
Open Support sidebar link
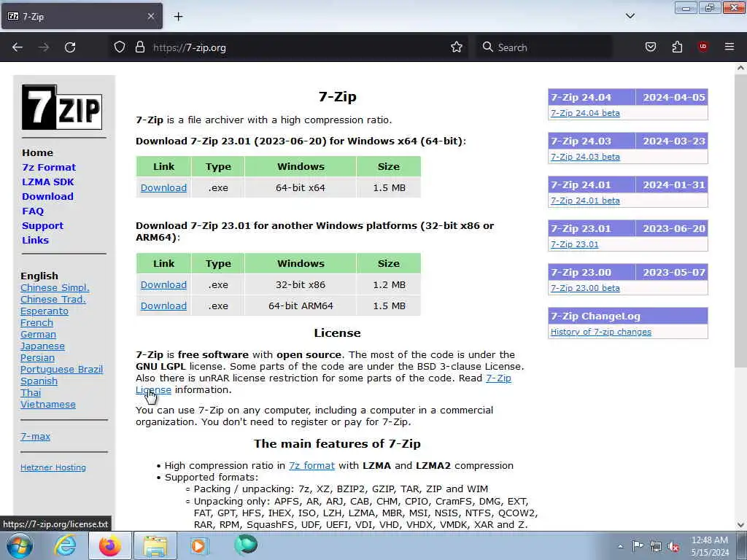click(42, 226)
